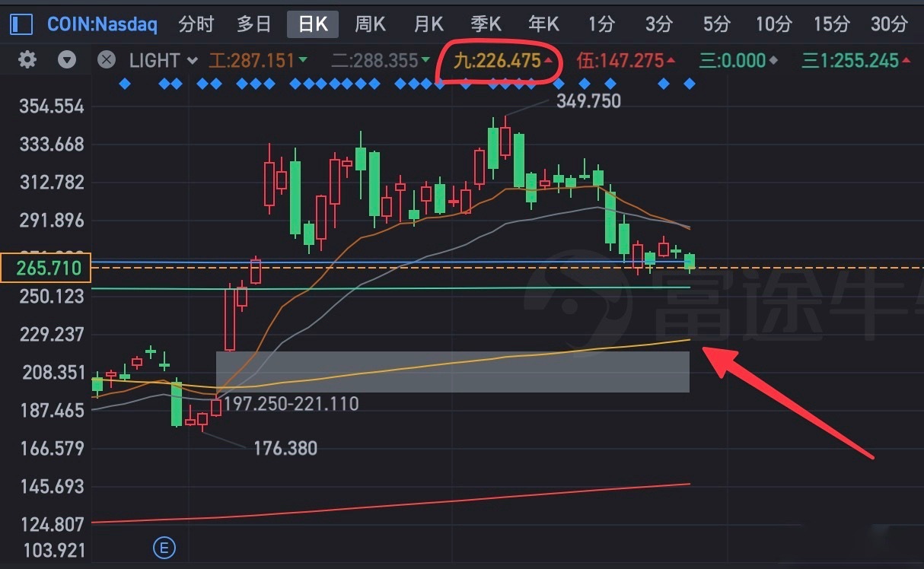
Task: Click the 九:226.475 indicator value
Action: [x=502, y=61]
